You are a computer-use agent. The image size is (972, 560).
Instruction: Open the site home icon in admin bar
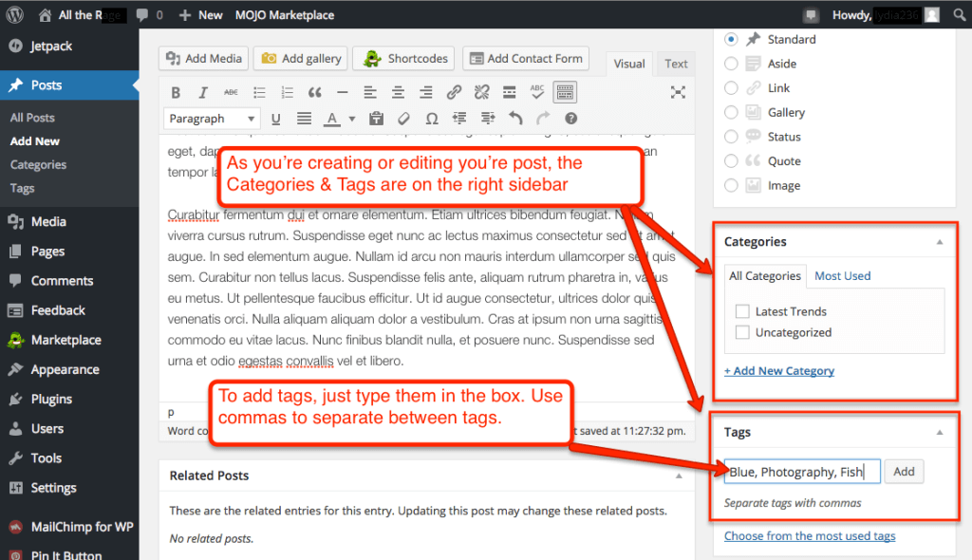(45, 15)
